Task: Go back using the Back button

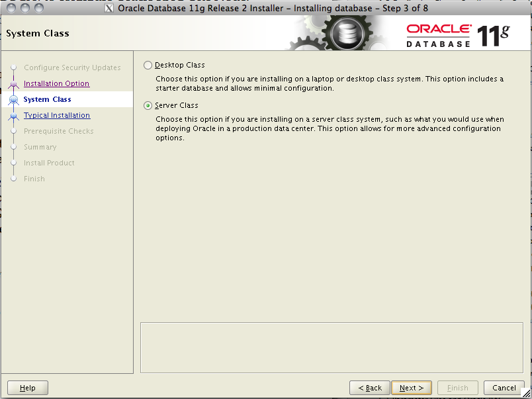Action: coord(369,388)
